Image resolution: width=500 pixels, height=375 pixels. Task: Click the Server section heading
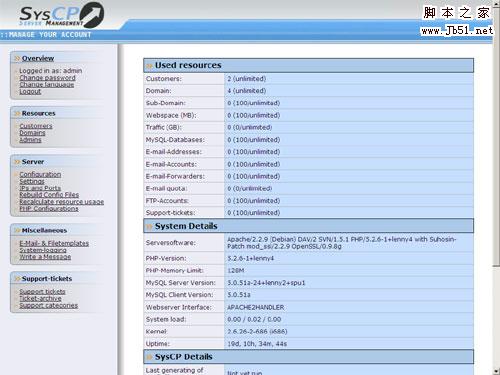pyautogui.click(x=33, y=162)
